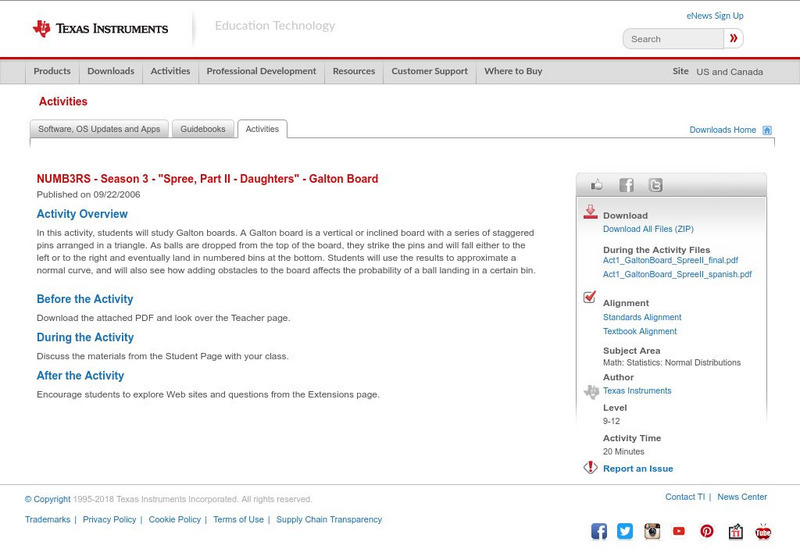Click the Texas Instruments author link
Screen dimensions: 800x549
click(x=637, y=391)
